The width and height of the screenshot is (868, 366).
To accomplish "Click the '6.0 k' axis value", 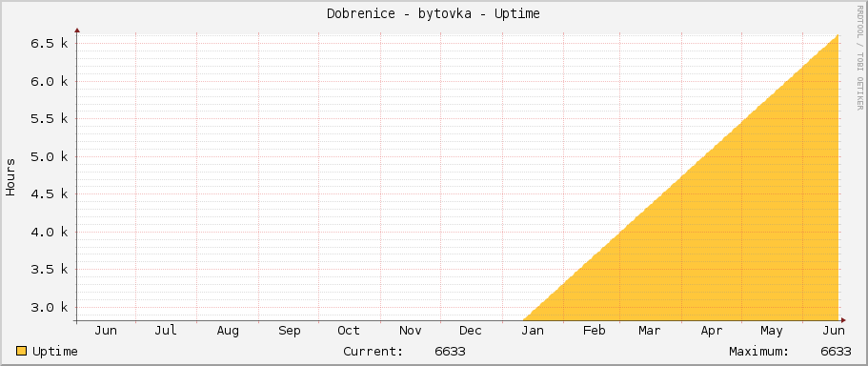I will click(x=49, y=81).
